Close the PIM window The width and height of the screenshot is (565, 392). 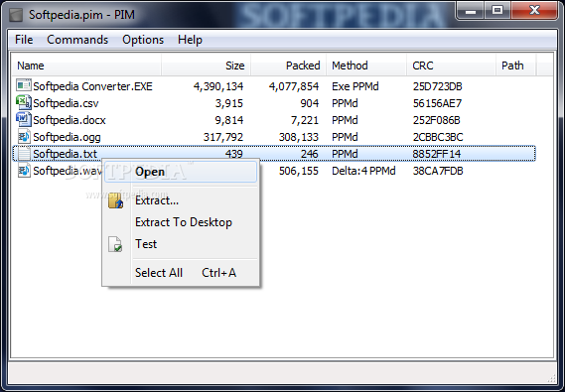[x=535, y=11]
